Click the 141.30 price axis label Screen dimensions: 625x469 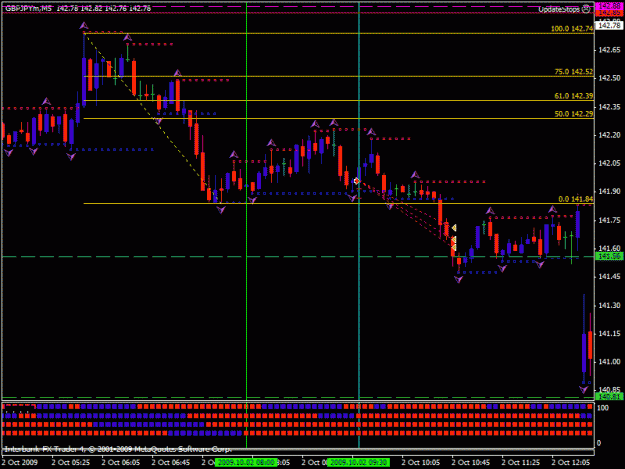click(x=609, y=305)
